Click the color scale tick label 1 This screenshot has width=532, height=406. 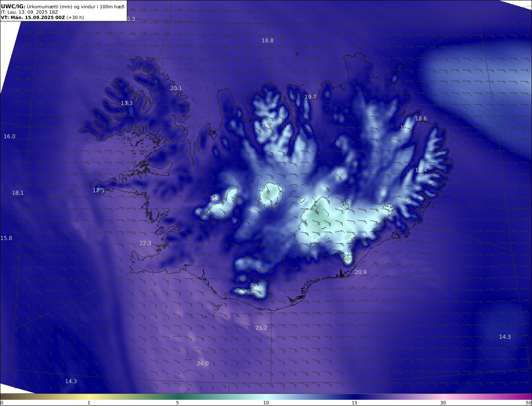click(x=89, y=403)
